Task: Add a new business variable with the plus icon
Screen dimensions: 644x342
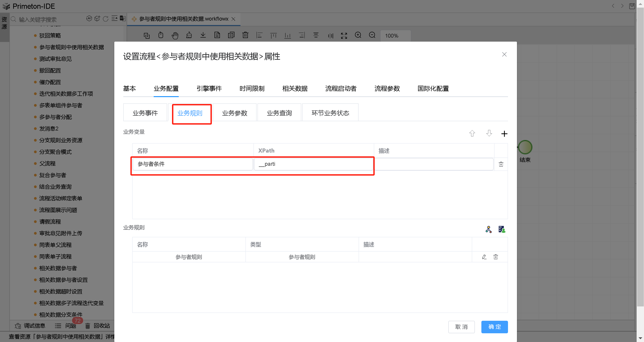Action: tap(504, 134)
